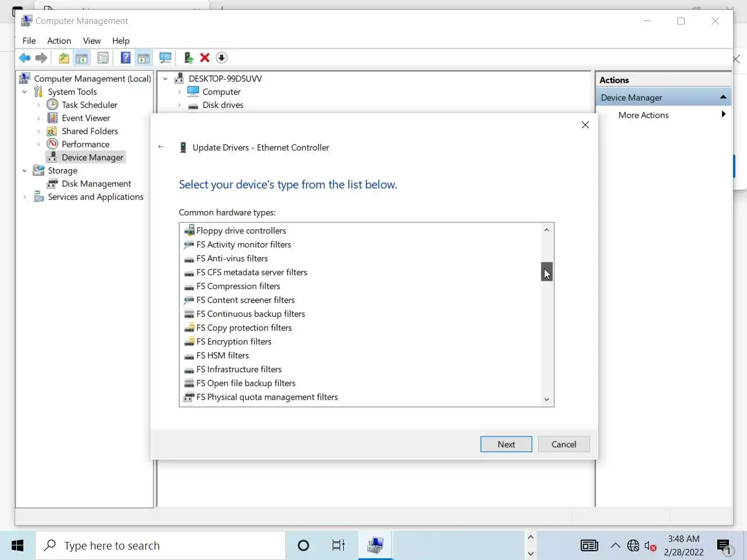Click the Task Scheduler clock icon

[53, 104]
